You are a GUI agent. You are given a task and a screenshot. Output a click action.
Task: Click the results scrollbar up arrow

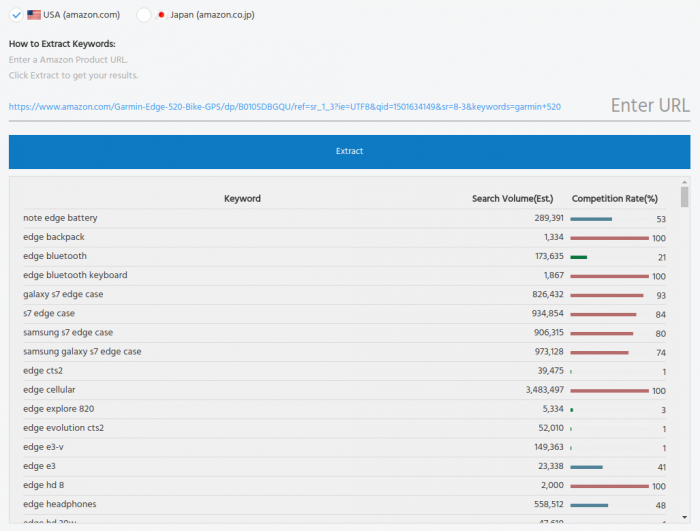click(x=684, y=183)
